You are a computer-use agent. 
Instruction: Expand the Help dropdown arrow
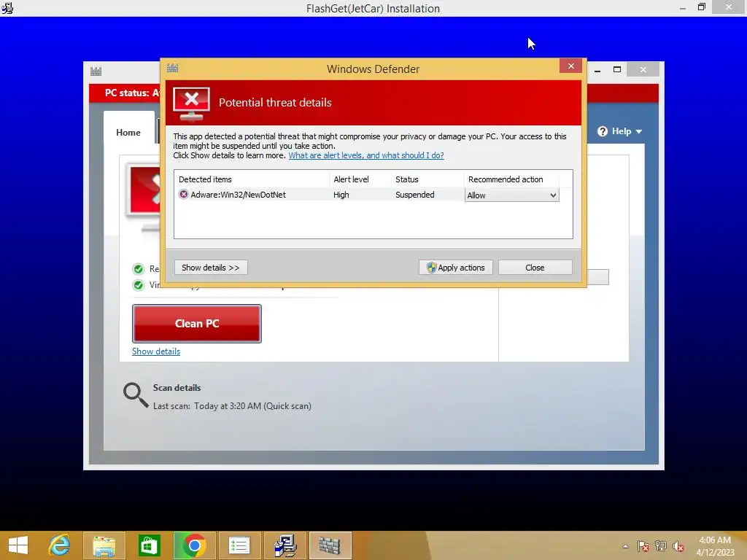(639, 131)
